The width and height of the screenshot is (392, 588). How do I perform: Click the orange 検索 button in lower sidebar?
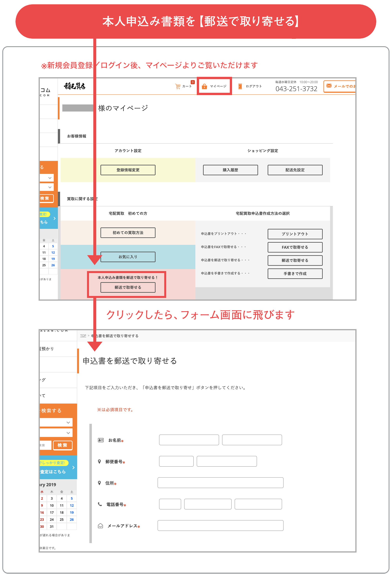[63, 445]
